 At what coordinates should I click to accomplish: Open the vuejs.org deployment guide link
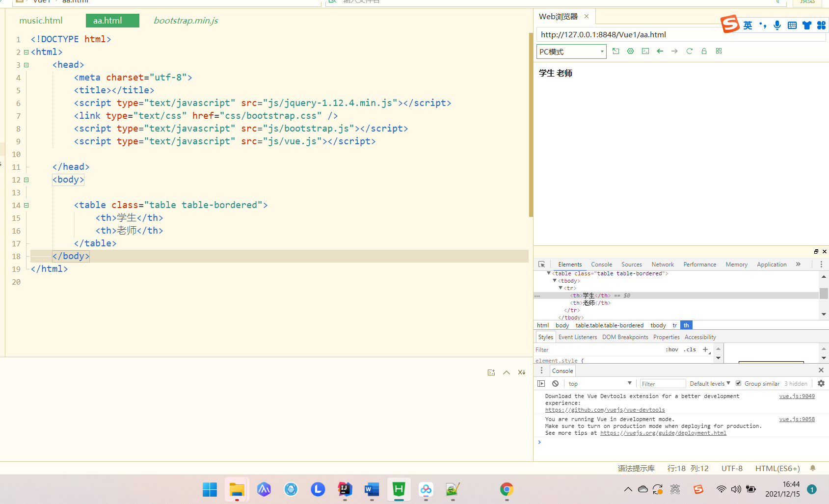(663, 433)
